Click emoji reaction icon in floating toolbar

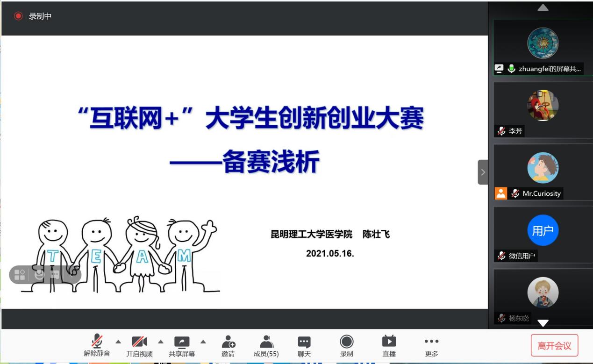click(x=39, y=275)
